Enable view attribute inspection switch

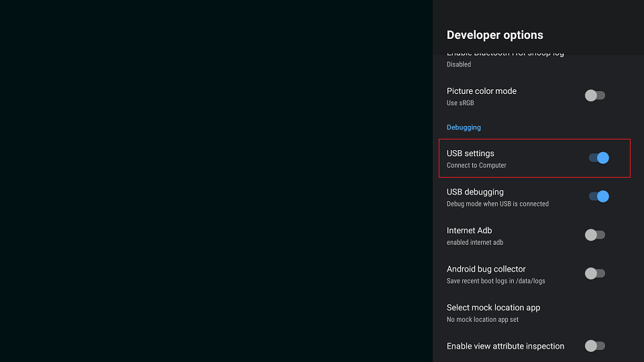pos(595,346)
